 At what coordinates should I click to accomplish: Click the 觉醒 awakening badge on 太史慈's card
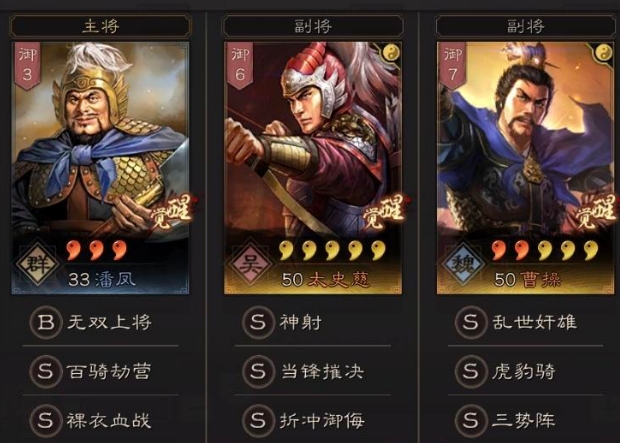tap(384, 212)
